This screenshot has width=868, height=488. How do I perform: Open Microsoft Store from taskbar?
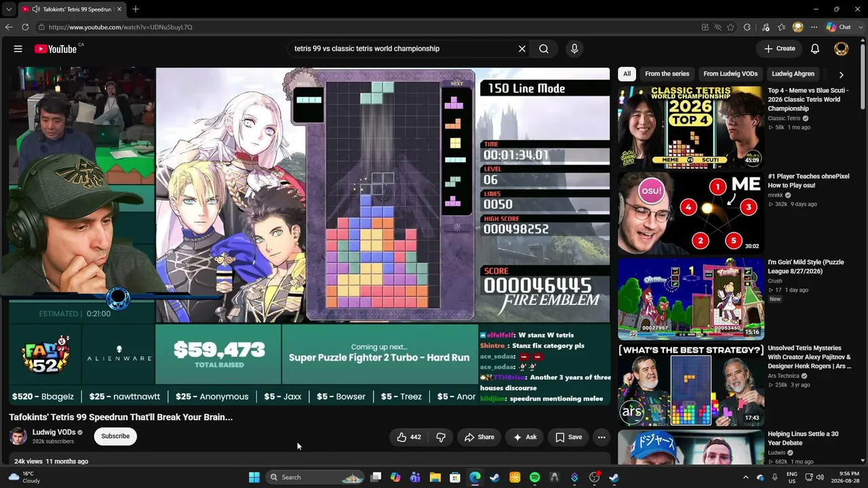click(455, 477)
